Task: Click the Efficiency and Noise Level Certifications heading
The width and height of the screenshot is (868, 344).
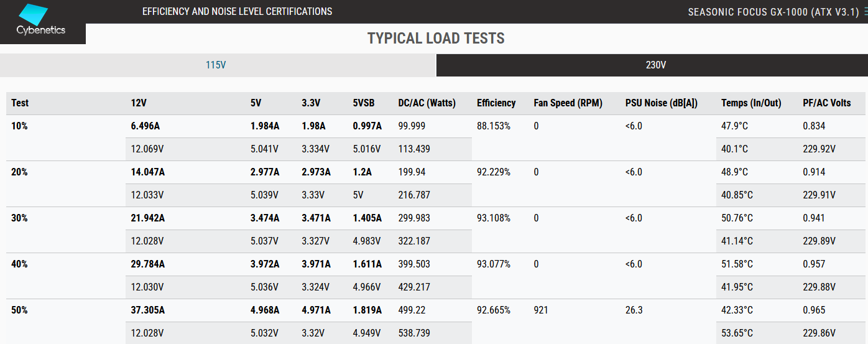Action: [x=237, y=11]
